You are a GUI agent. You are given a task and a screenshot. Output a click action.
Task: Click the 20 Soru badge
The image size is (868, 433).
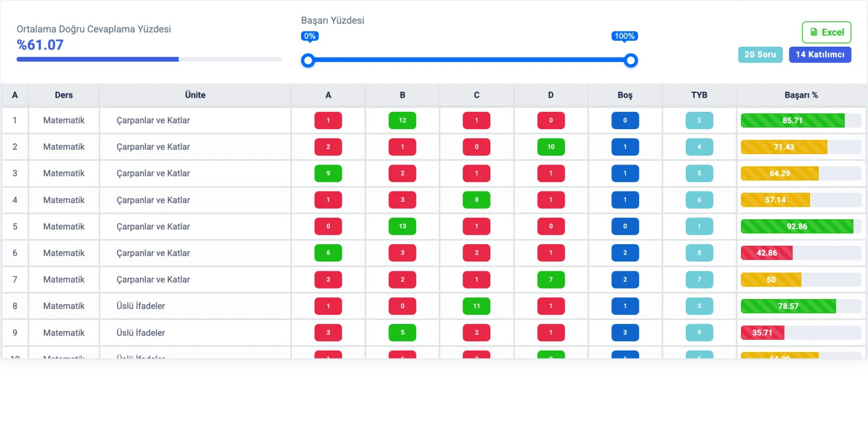click(x=760, y=54)
